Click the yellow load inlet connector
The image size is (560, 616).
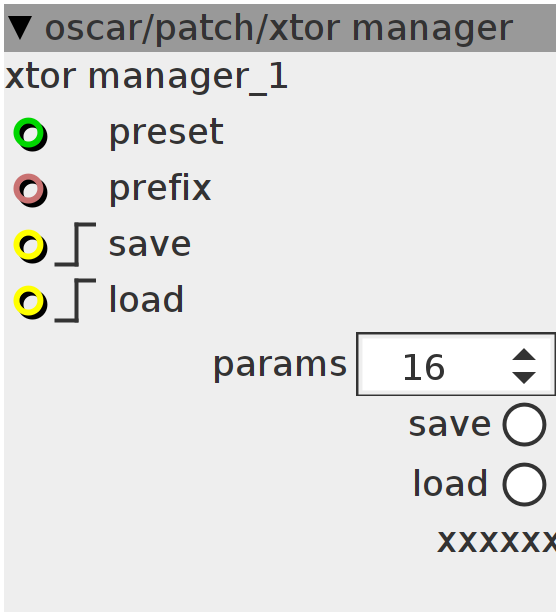30,302
